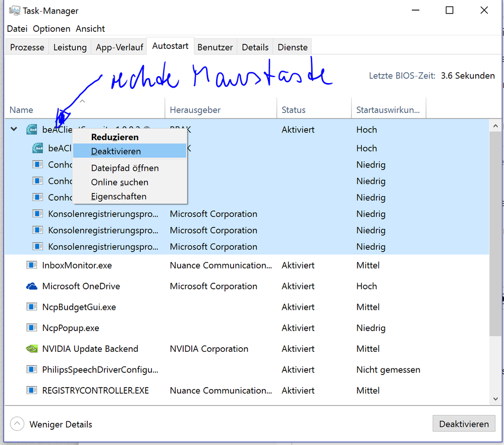The image size is (504, 445).
Task: Select Dateipfad öffnen from context menu
Action: [x=125, y=168]
